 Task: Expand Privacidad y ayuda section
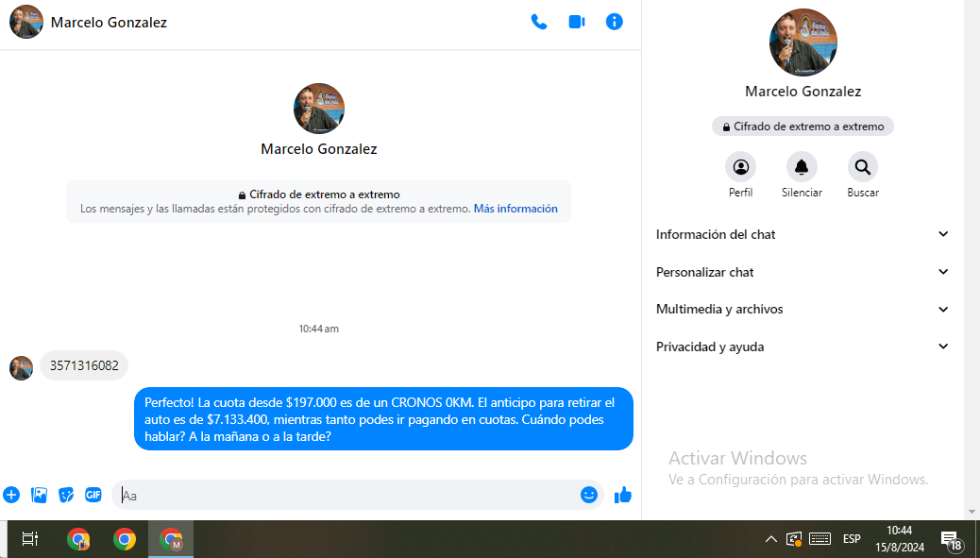pyautogui.click(x=803, y=347)
